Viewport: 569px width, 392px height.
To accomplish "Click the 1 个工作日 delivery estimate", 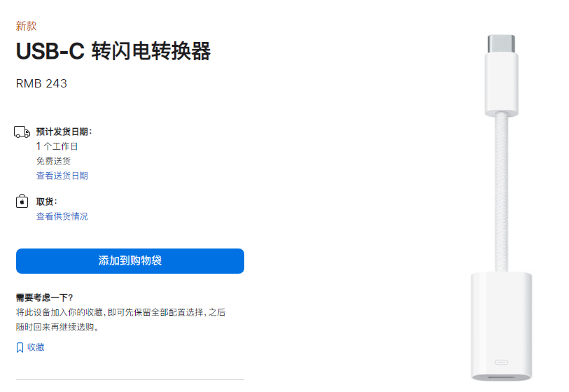I will (x=57, y=146).
